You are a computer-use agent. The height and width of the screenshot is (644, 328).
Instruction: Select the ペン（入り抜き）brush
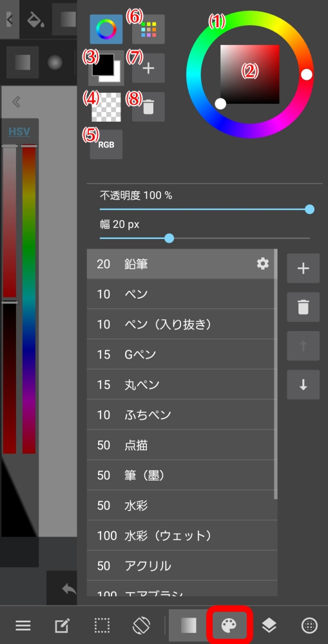(182, 325)
